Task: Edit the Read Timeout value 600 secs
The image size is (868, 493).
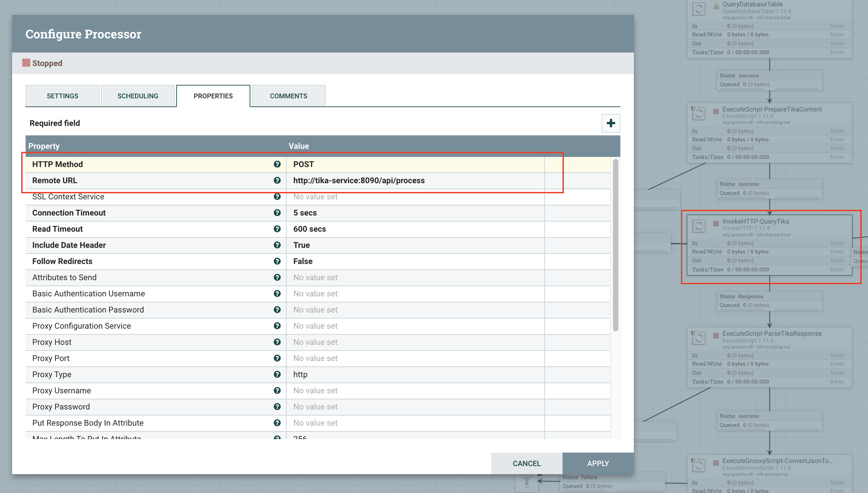Action: pyautogui.click(x=415, y=229)
